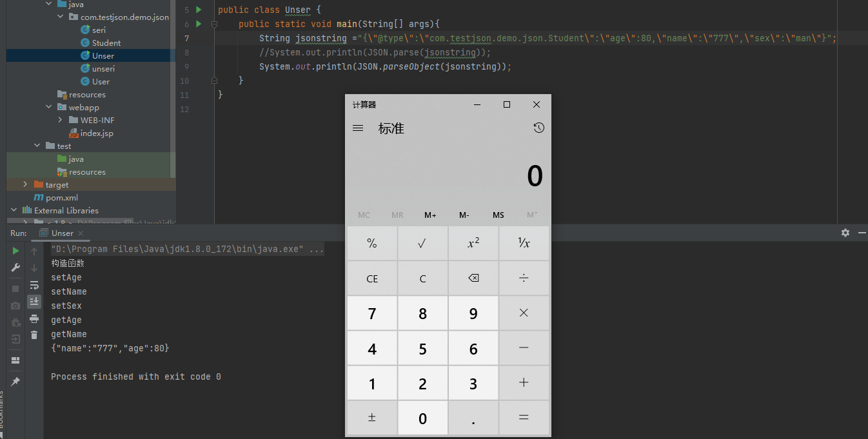Image resolution: width=868 pixels, height=439 pixels.
Task: Click the Dump Threads camera icon
Action: coord(16,306)
